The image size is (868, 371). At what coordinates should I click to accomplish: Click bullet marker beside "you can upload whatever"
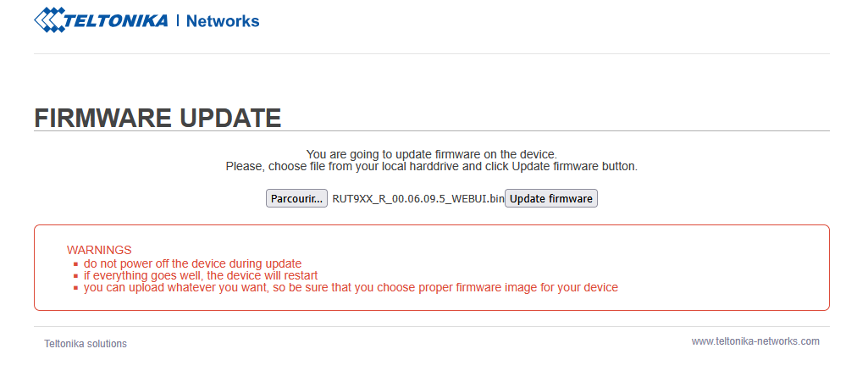pos(76,288)
